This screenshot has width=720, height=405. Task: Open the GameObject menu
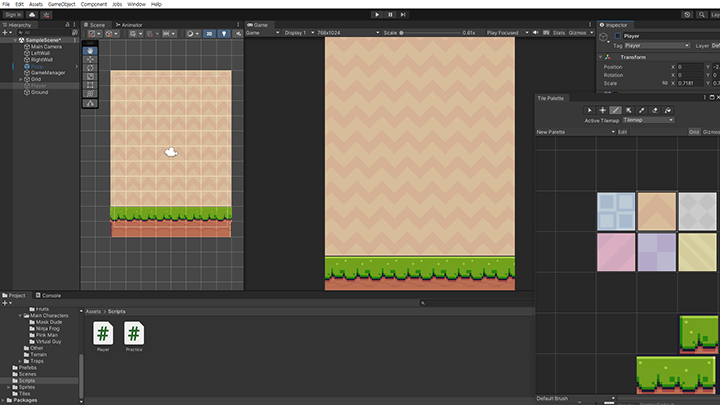[x=62, y=4]
